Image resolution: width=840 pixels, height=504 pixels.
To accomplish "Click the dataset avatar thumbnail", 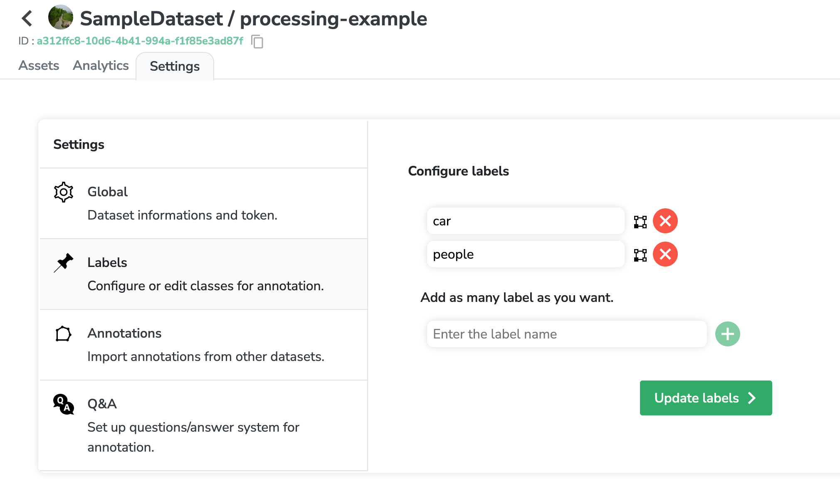I will 61,17.
